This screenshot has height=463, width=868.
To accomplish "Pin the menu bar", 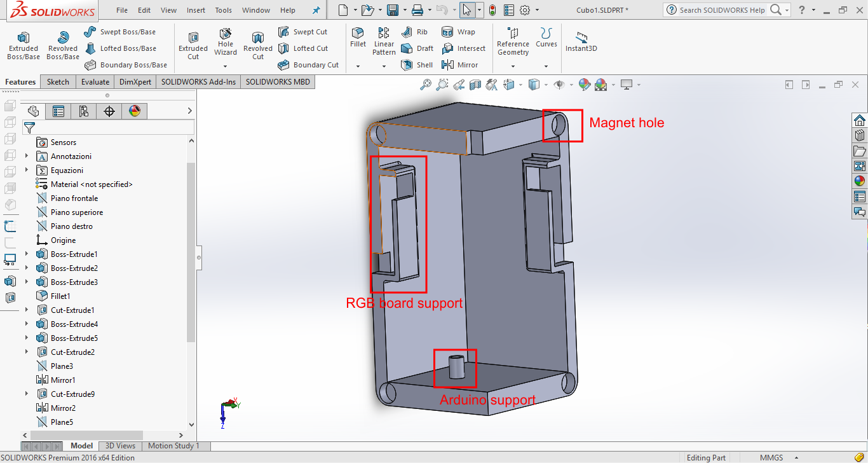I will pos(316,10).
